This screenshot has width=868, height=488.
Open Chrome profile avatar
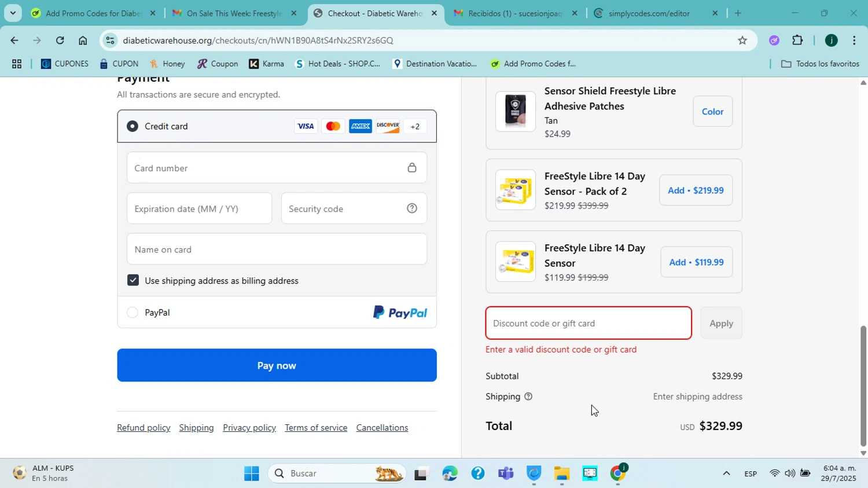click(x=831, y=41)
